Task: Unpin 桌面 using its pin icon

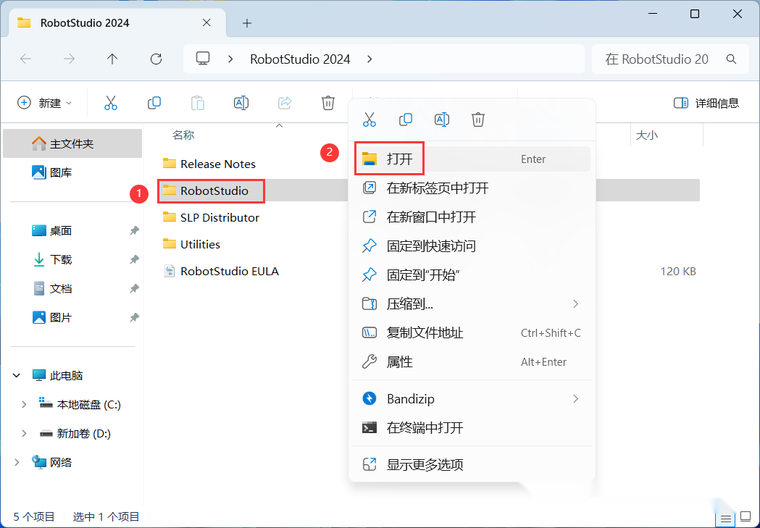Action: [x=134, y=231]
